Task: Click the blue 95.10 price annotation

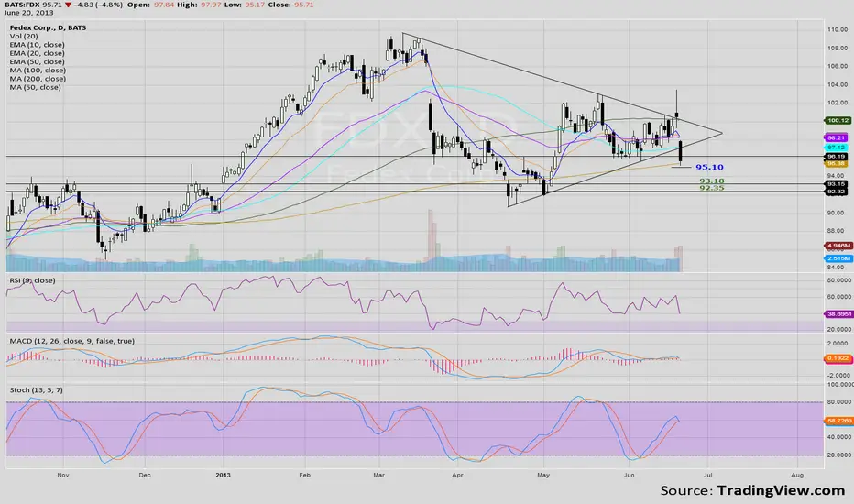Action: 709,168
